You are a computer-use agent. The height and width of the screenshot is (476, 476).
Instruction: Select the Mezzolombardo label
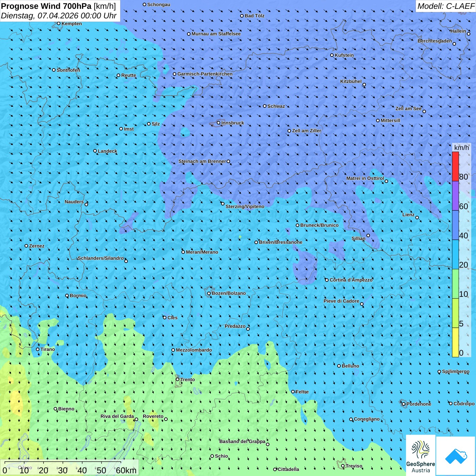(194, 350)
